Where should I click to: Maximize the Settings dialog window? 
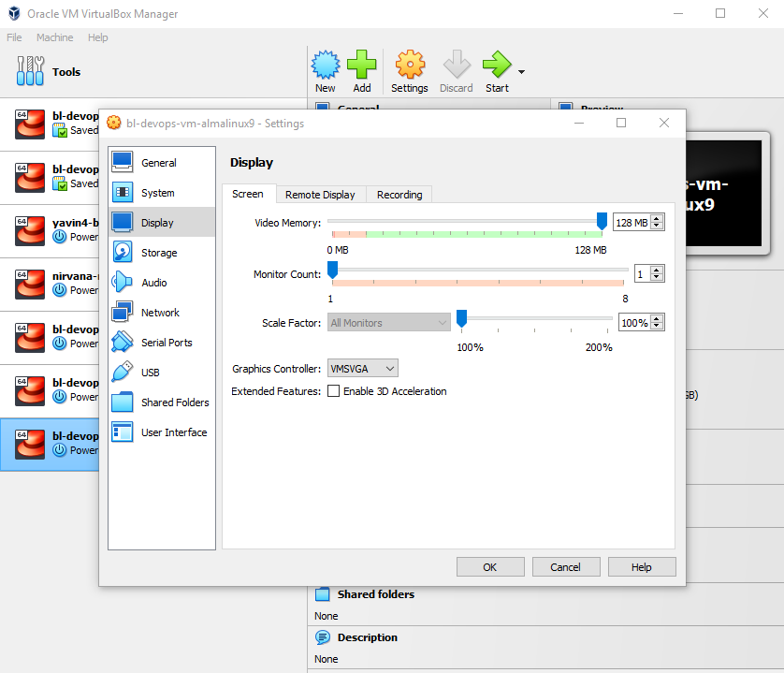[x=621, y=123]
